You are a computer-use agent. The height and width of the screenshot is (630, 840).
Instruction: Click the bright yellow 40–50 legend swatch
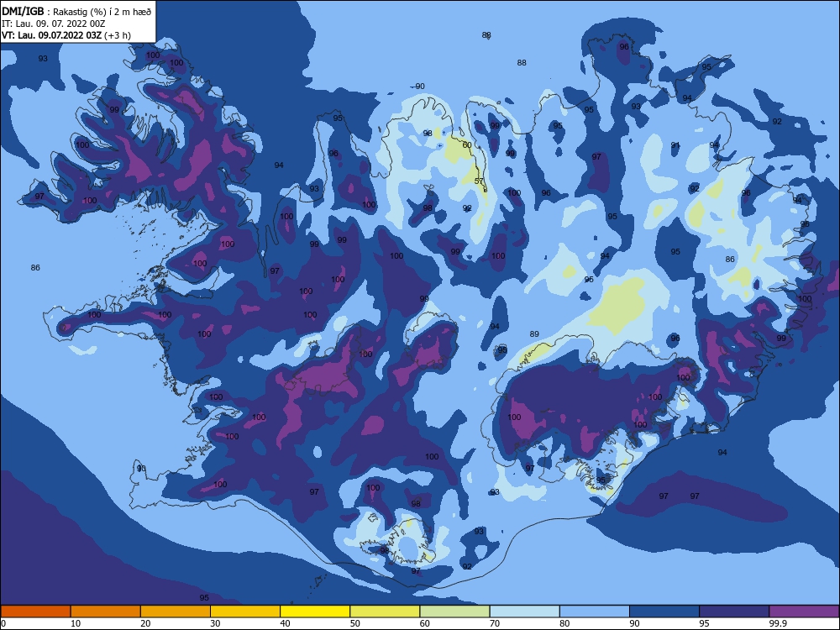(x=315, y=612)
